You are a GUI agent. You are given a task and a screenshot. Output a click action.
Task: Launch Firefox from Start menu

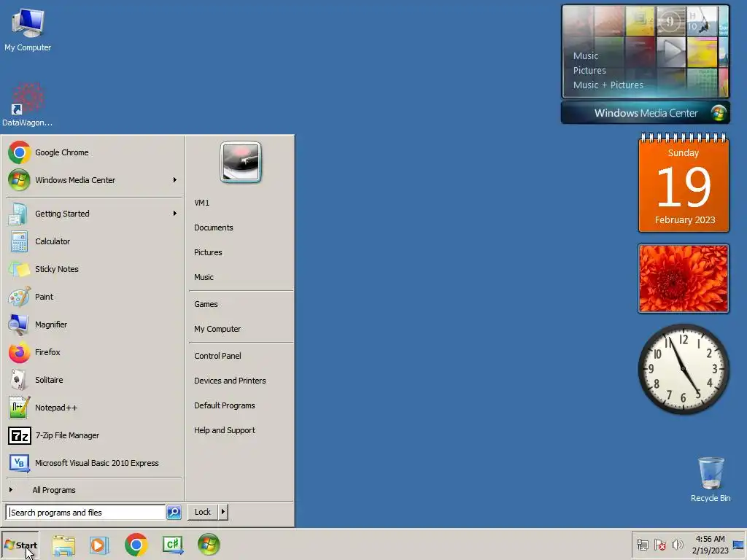coord(94,352)
